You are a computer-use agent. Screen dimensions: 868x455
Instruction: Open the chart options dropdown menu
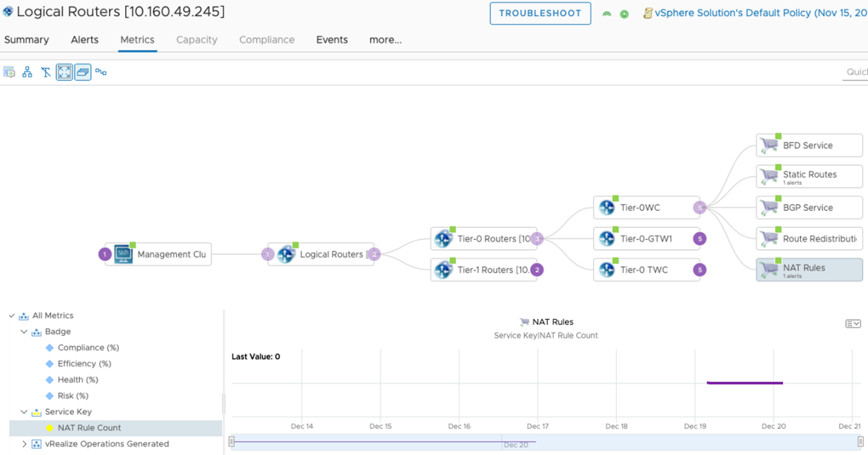(x=852, y=323)
